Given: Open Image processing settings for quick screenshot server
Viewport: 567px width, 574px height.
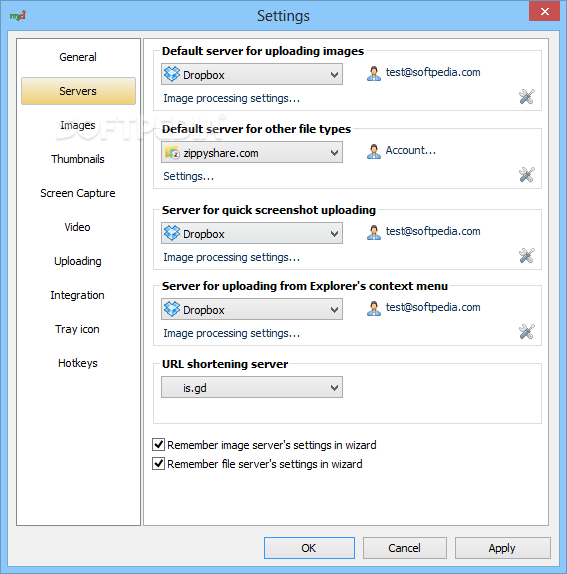Looking at the screenshot, I should [231, 257].
